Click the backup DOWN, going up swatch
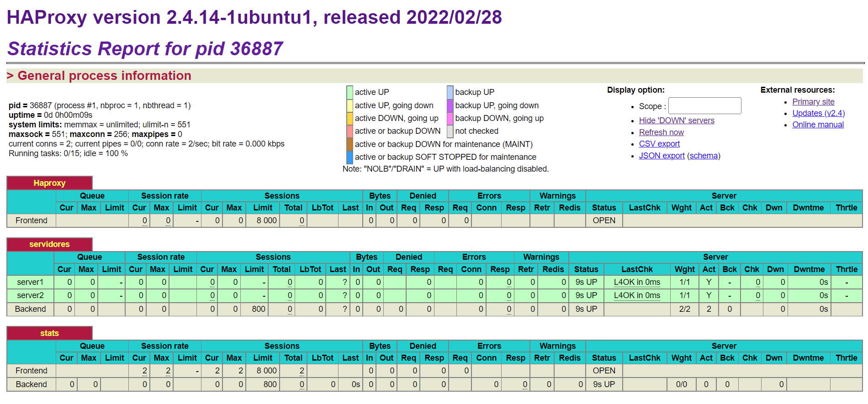This screenshot has height=404, width=868. tap(450, 118)
